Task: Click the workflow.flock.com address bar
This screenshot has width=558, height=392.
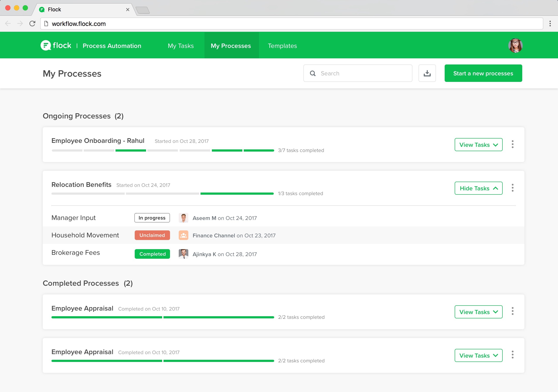Action: pyautogui.click(x=292, y=24)
